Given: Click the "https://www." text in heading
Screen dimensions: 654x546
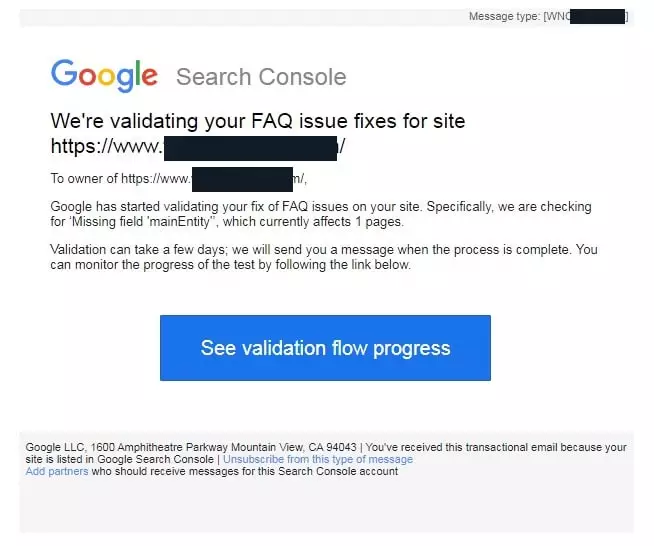Looking at the screenshot, I should pos(106,147).
